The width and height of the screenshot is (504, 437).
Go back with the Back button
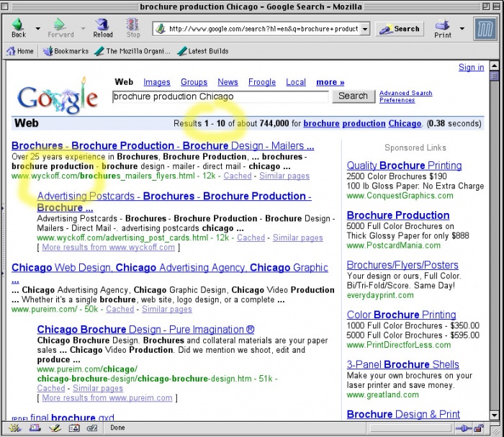[18, 28]
